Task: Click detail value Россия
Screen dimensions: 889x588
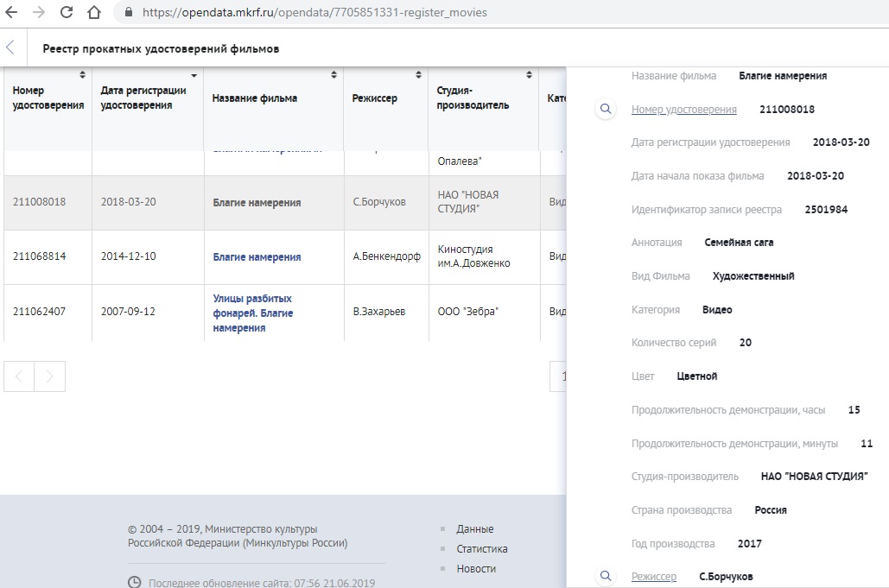Action: pyautogui.click(x=771, y=509)
